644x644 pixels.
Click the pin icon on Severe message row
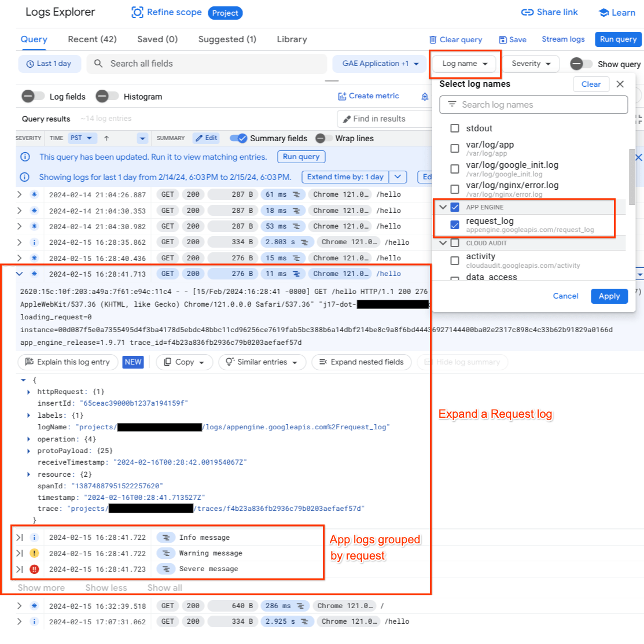19,569
